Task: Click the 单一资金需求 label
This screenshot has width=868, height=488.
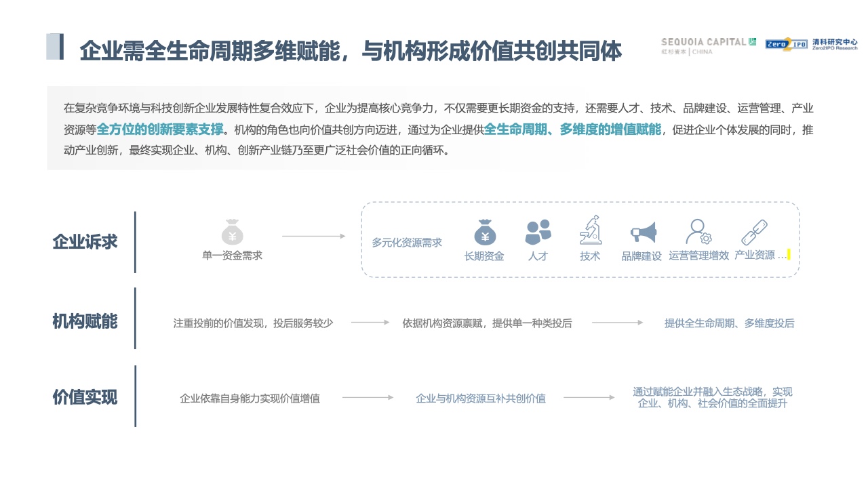Action: (x=232, y=256)
